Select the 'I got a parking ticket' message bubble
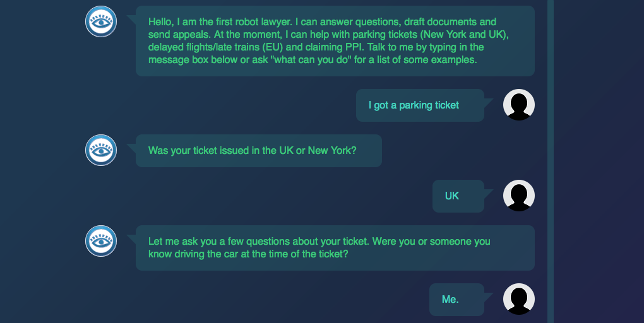Image resolution: width=644 pixels, height=323 pixels. pyautogui.click(x=420, y=105)
